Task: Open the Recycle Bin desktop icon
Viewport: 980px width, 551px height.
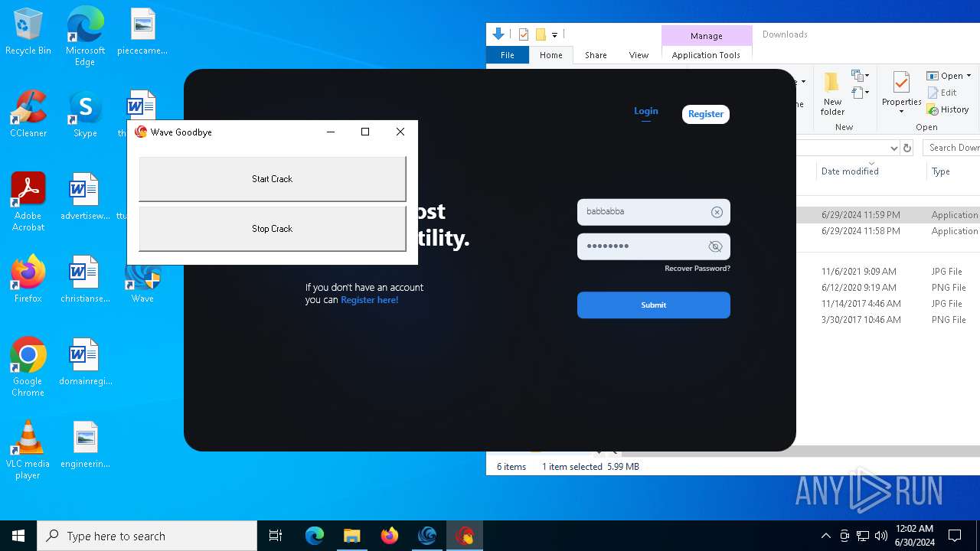Action: [28, 31]
